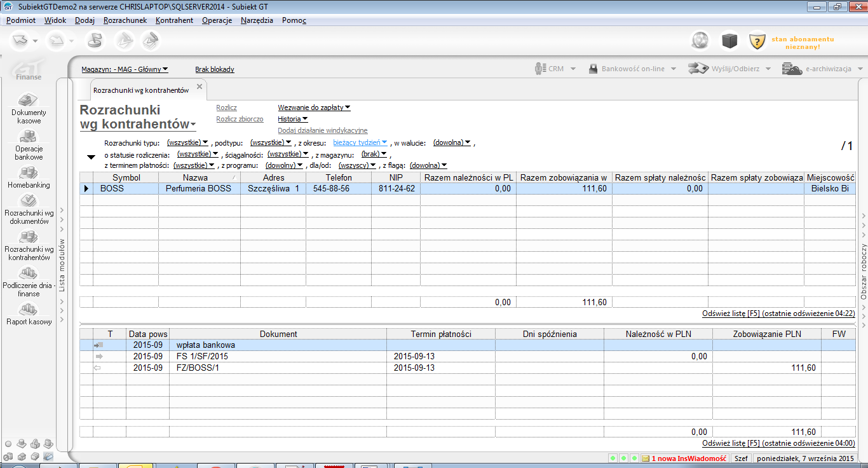This screenshot has height=468, width=868.
Task: Click the subscription shield question icon
Action: (757, 41)
